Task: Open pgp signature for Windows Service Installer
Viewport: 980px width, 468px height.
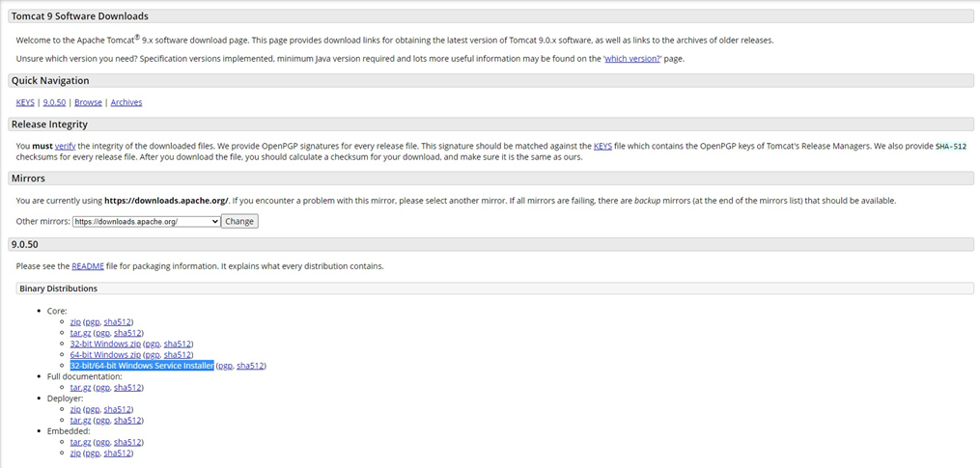Action: 225,366
